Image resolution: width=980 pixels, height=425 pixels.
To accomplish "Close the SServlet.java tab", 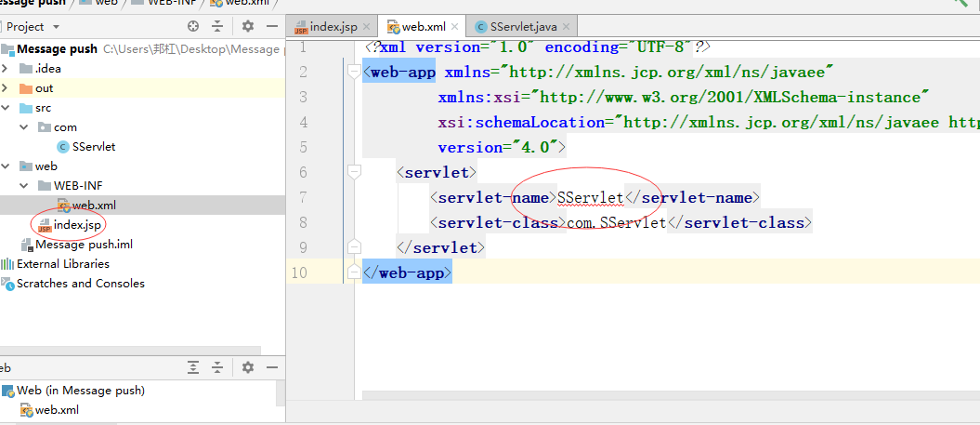I will click(x=567, y=27).
